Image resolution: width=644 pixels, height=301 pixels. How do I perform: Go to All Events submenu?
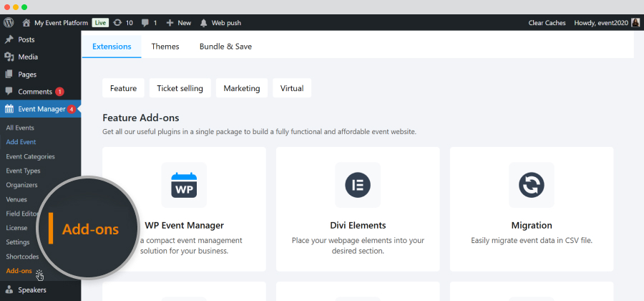pos(20,128)
